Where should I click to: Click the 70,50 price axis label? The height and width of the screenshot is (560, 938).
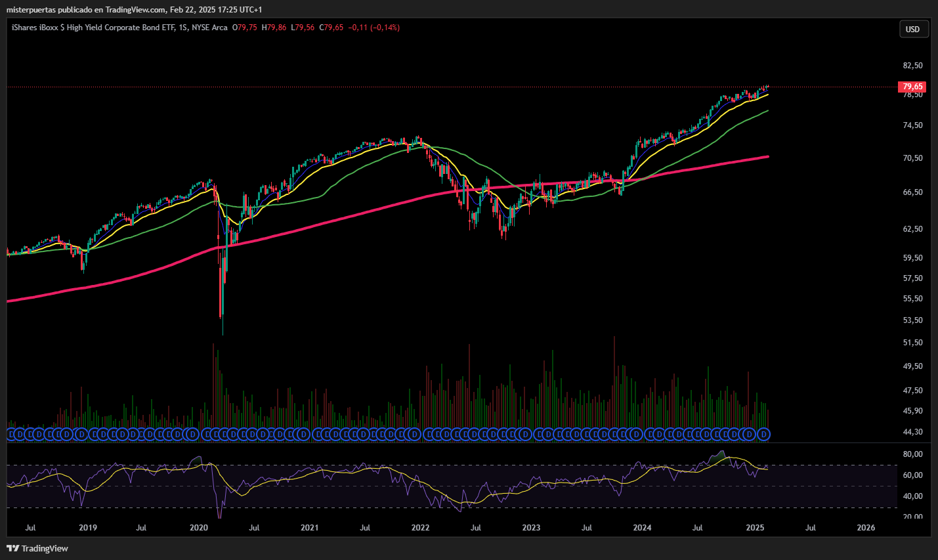913,158
